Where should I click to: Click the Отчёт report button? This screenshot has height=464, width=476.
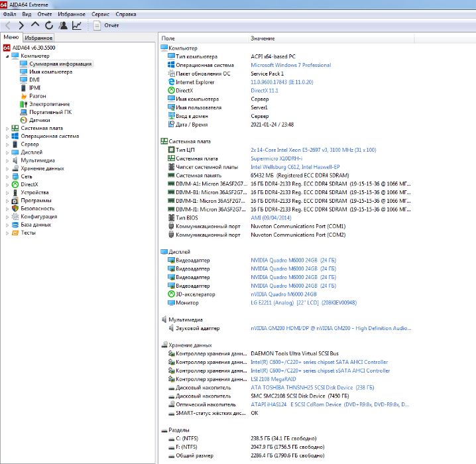(105, 25)
